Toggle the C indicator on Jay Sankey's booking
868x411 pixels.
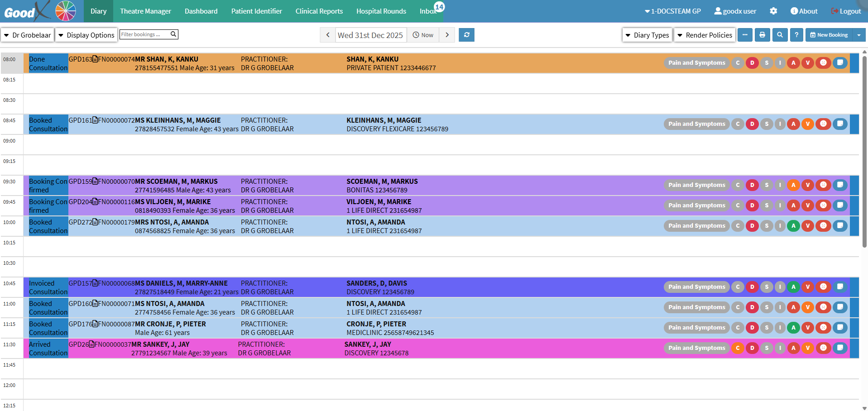click(x=738, y=348)
